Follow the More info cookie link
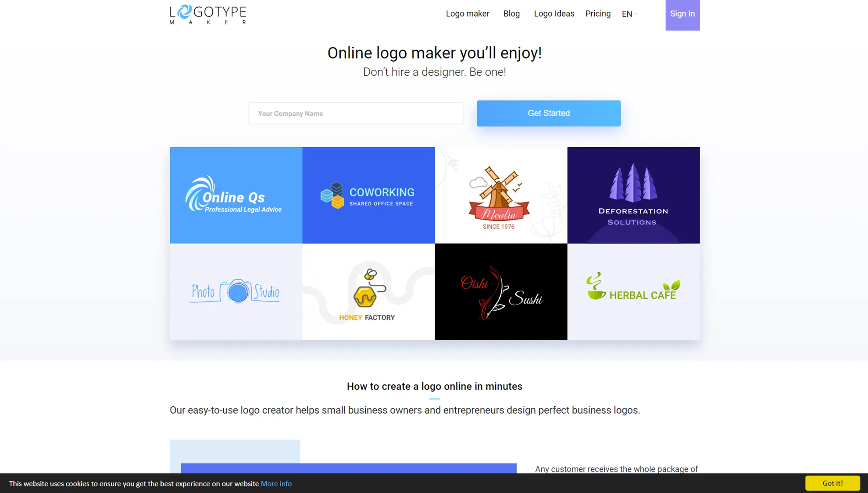 tap(276, 483)
